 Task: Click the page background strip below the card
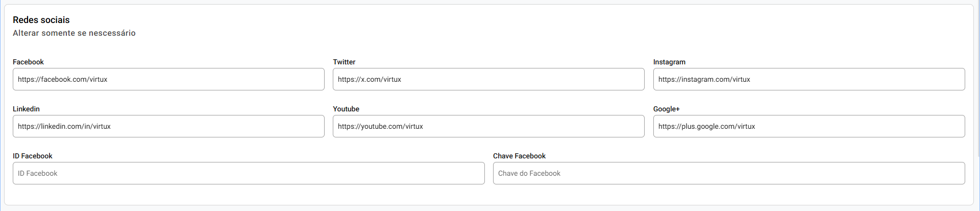click(x=490, y=208)
